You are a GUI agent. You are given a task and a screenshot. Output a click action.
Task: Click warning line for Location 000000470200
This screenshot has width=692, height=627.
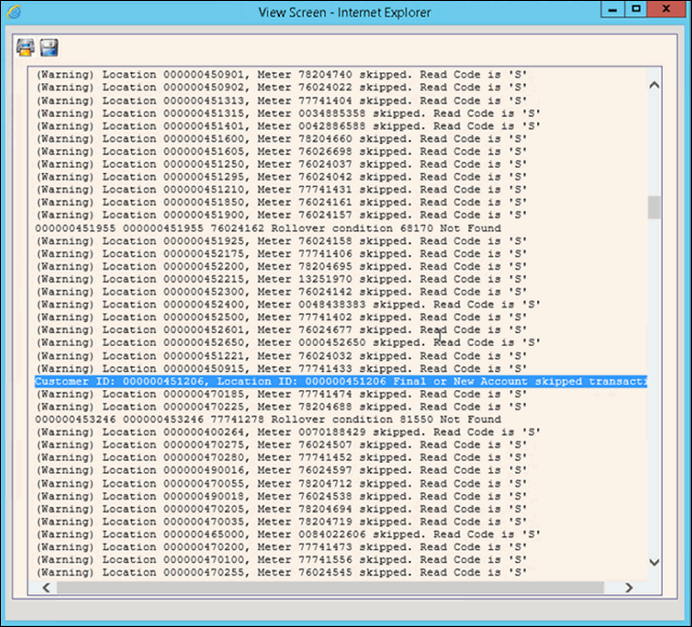coord(281,548)
